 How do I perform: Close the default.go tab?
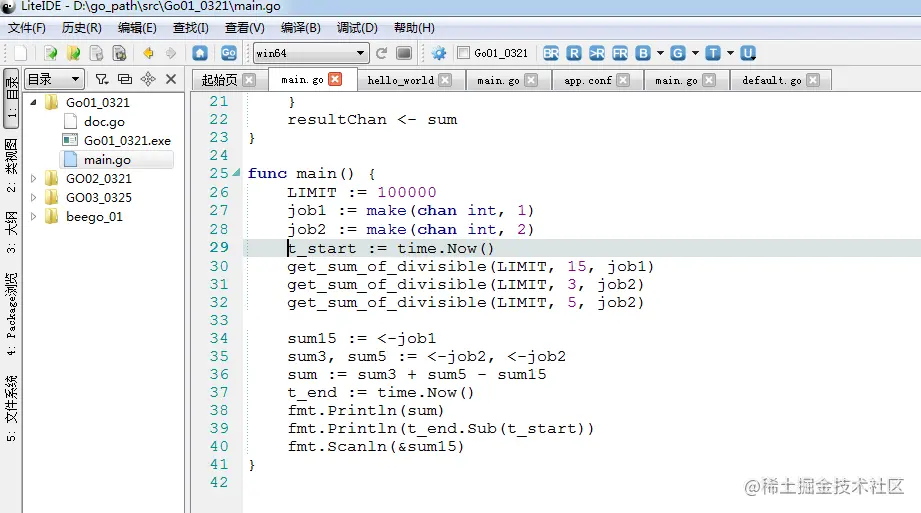pyautogui.click(x=813, y=80)
